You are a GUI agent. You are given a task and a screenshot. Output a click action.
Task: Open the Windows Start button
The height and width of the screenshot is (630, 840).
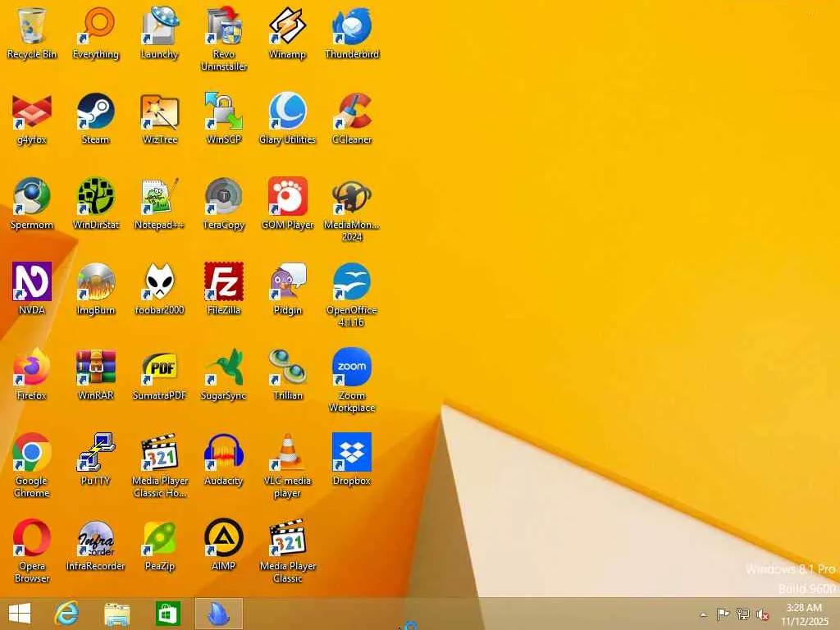coord(20,614)
